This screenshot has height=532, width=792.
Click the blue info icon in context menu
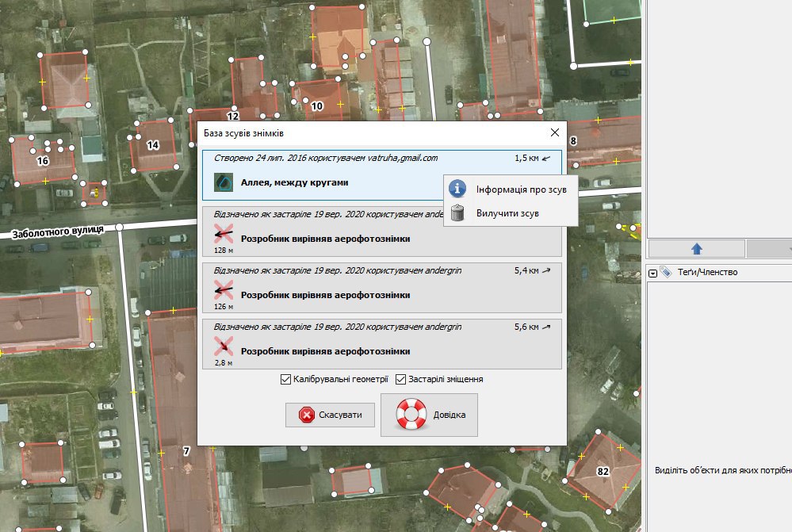click(x=457, y=189)
